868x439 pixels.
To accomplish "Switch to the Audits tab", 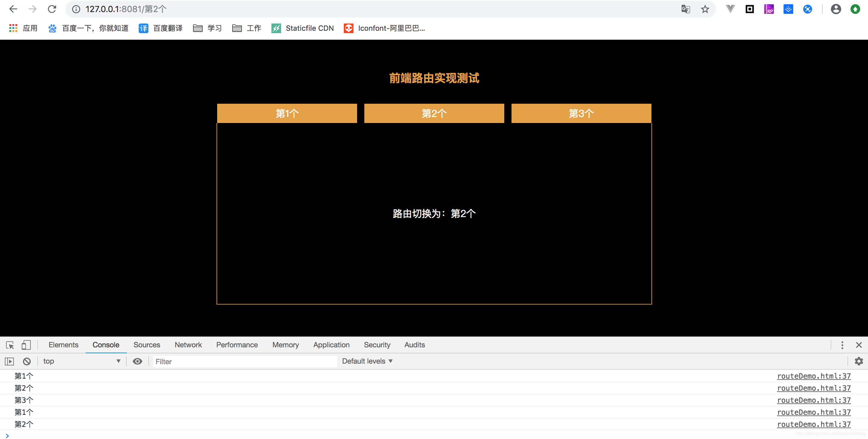I will (414, 345).
